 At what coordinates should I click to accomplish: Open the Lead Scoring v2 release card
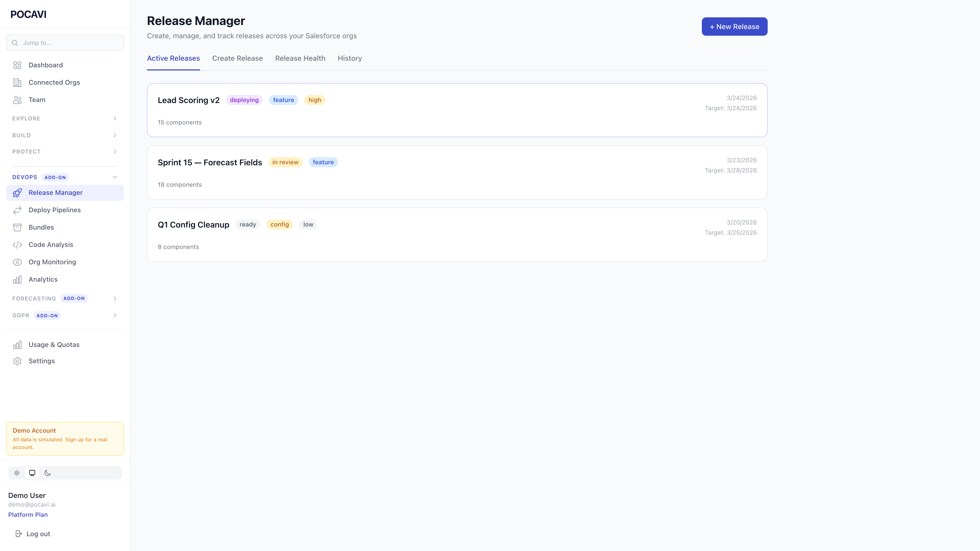457,110
